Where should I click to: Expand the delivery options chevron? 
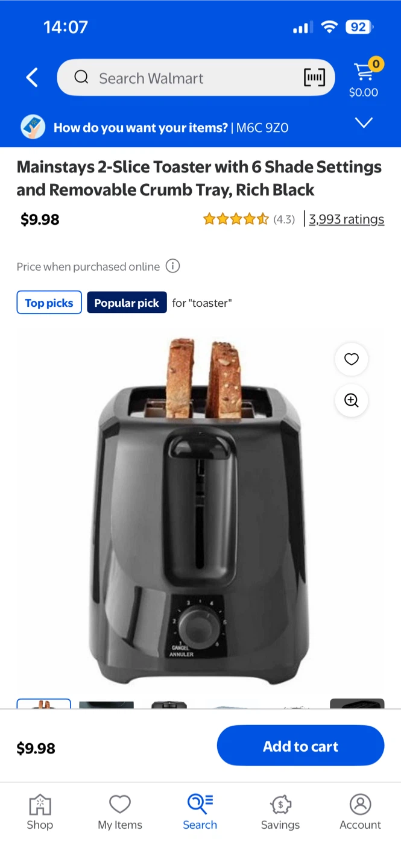point(364,123)
